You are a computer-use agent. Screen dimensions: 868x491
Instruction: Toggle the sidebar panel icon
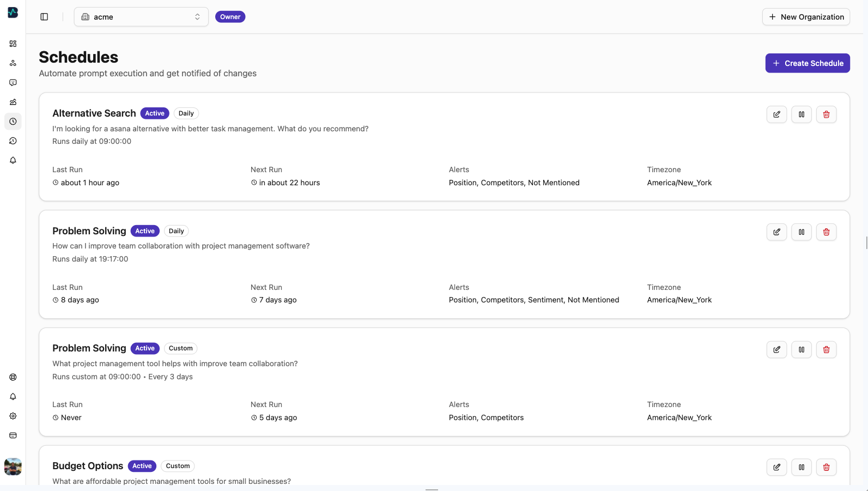(44, 17)
